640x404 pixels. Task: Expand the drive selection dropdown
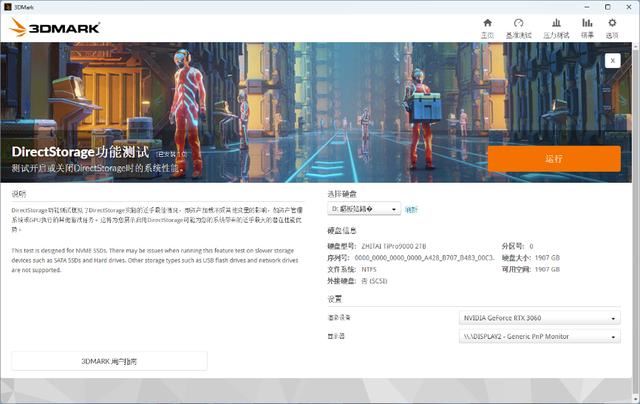[x=364, y=209]
